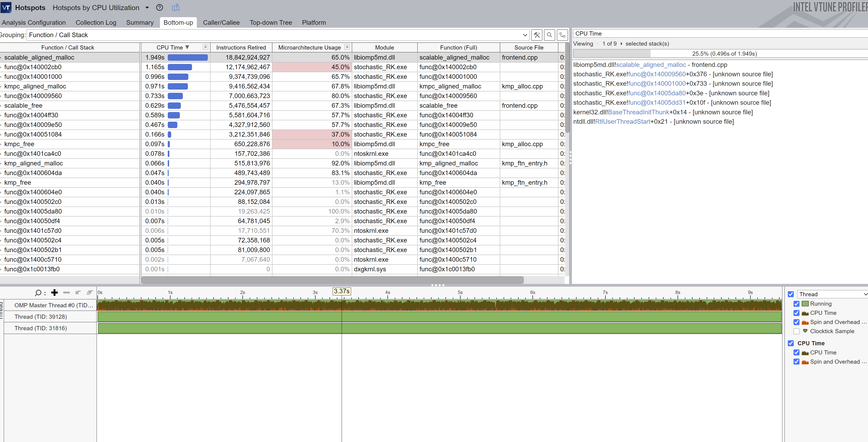868x442 pixels.
Task: Click the timeline zoom-in plus icon
Action: [55, 292]
